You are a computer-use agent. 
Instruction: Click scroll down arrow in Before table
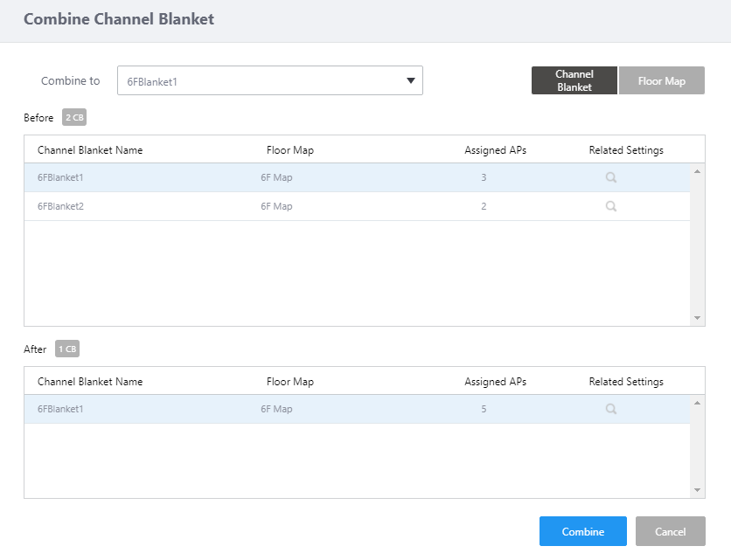697,318
